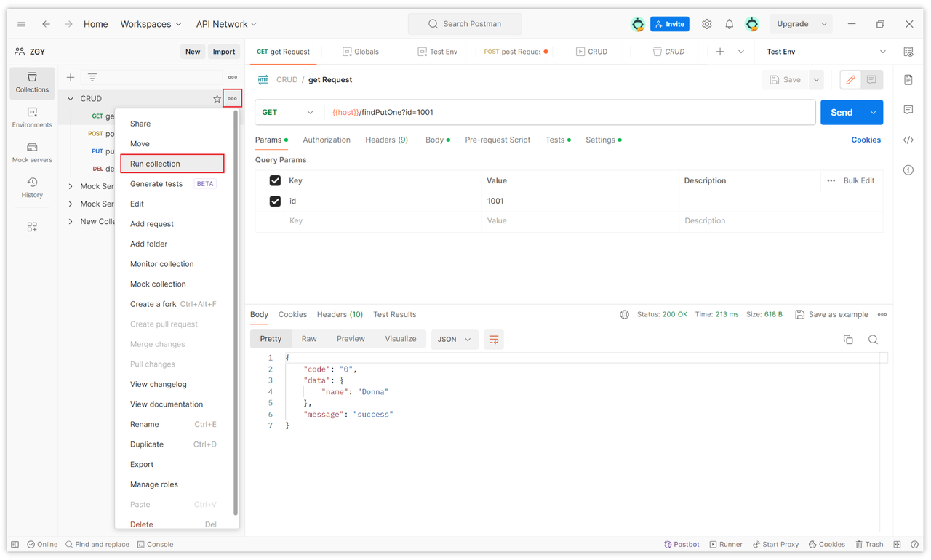Copy the response body with copy icon
This screenshot has width=931, height=560.
tap(848, 340)
